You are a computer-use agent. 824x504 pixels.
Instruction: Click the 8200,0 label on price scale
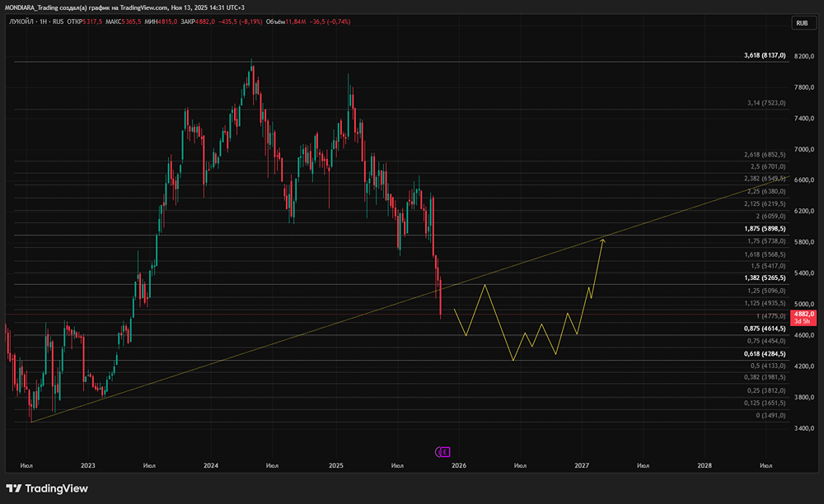point(804,56)
